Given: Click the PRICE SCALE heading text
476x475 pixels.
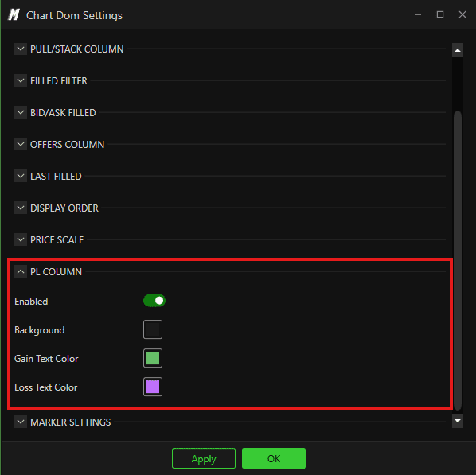Looking at the screenshot, I should [57, 240].
